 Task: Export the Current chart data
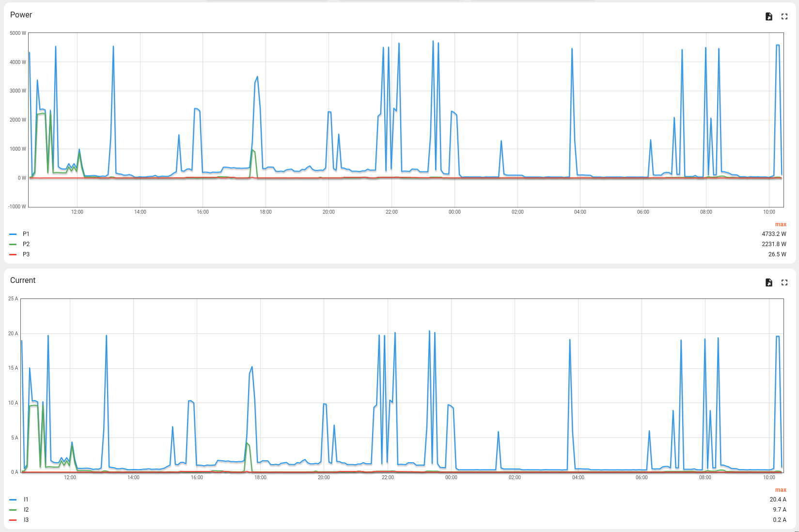(x=769, y=282)
